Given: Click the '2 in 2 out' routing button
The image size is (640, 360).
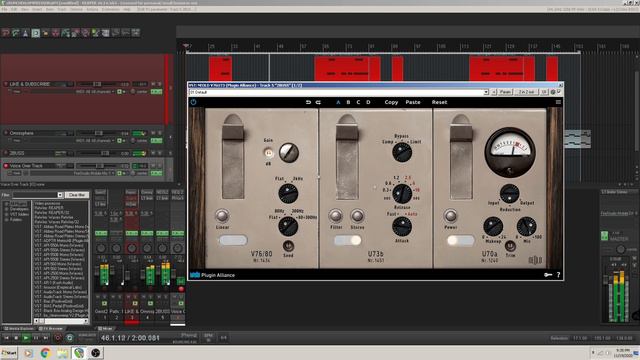Looking at the screenshot, I should click(x=527, y=92).
